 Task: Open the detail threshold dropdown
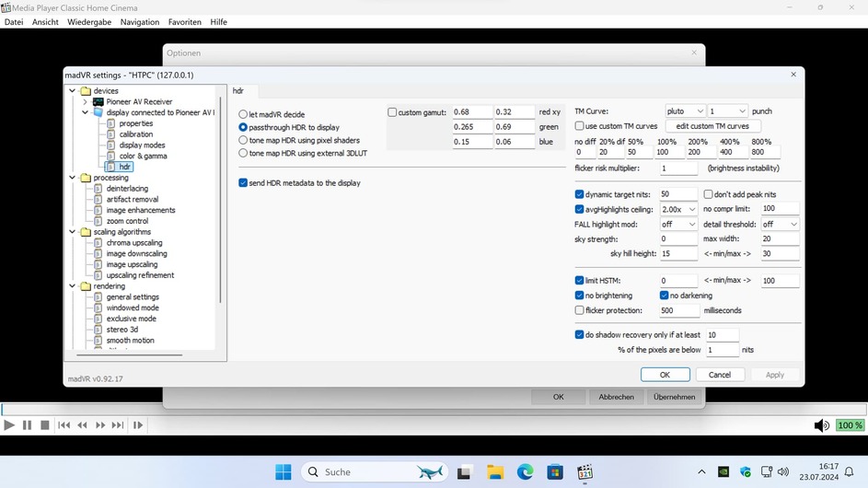[x=780, y=225]
